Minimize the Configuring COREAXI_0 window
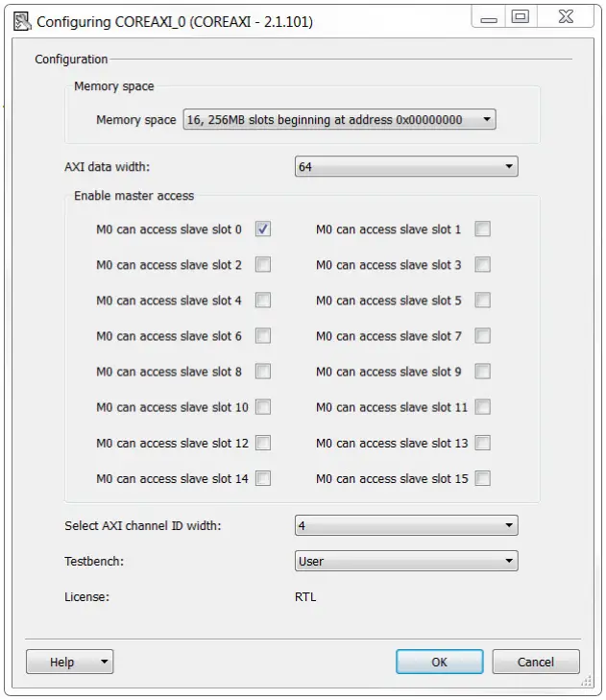This screenshot has width=606, height=700. (489, 17)
